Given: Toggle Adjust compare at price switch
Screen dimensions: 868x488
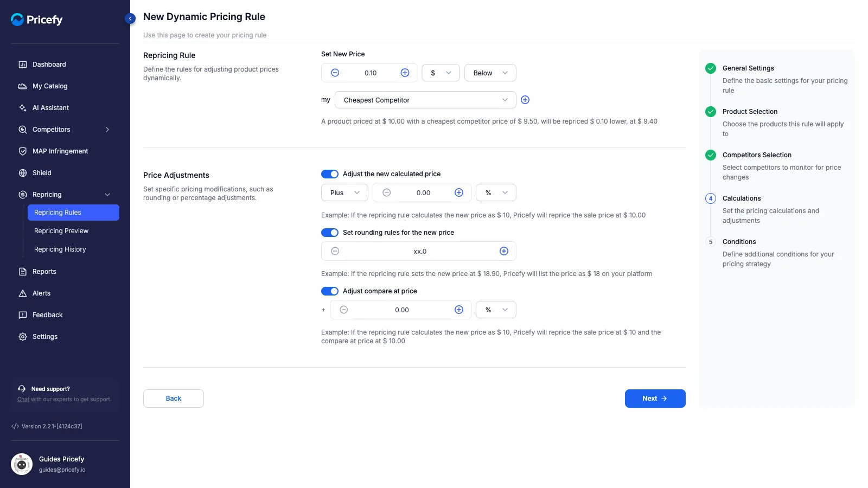Looking at the screenshot, I should point(330,291).
